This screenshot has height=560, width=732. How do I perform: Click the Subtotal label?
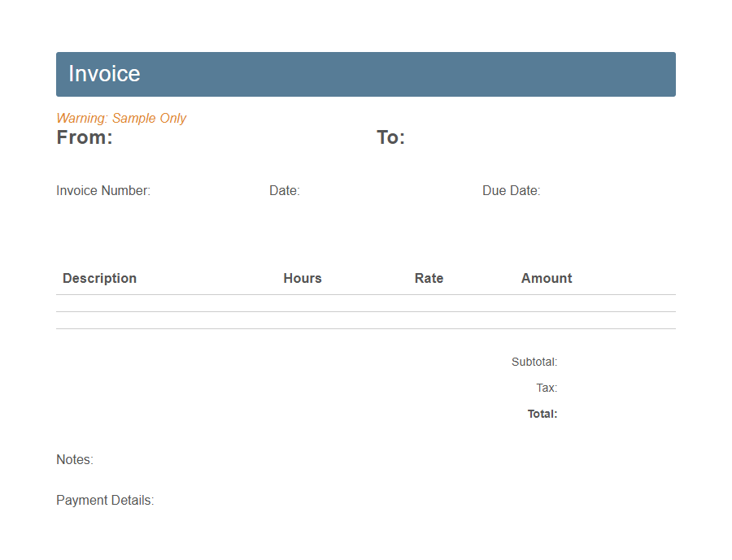[x=534, y=362]
